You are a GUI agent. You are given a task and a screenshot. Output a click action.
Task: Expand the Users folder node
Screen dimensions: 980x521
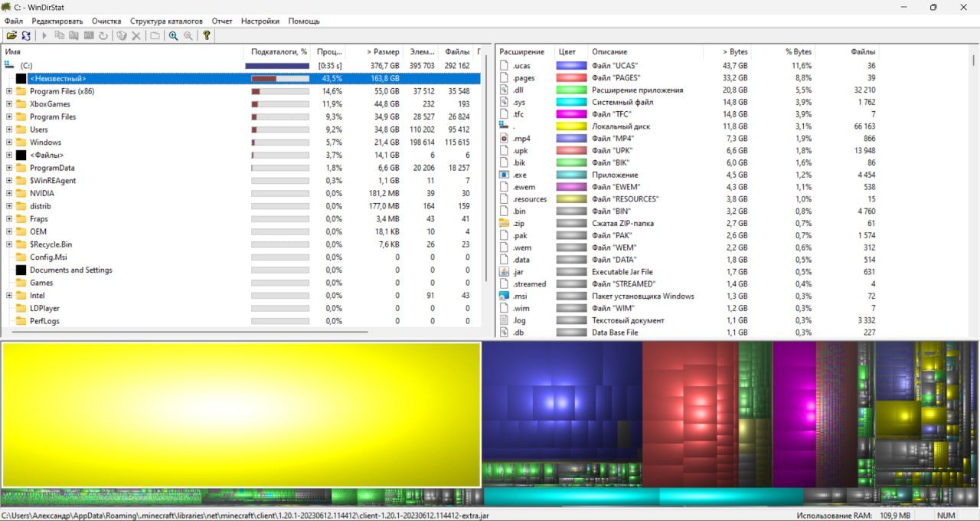pyautogui.click(x=9, y=129)
